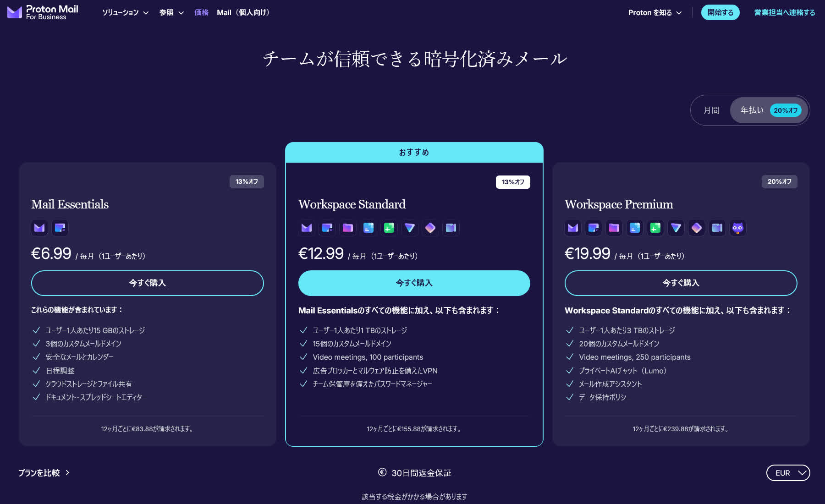Screen dimensions: 825x504
Task: Select the 年払い billing toggle
Action: point(751,110)
